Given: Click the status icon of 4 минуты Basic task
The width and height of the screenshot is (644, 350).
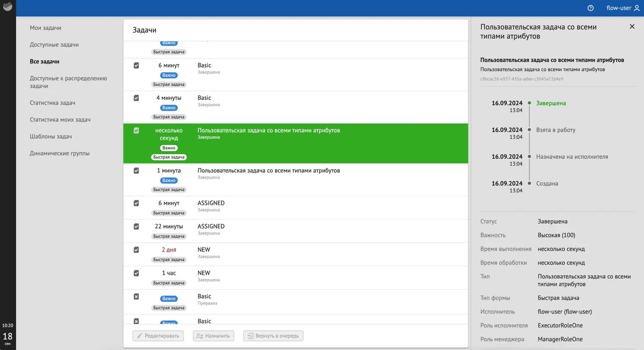Looking at the screenshot, I should click(136, 98).
